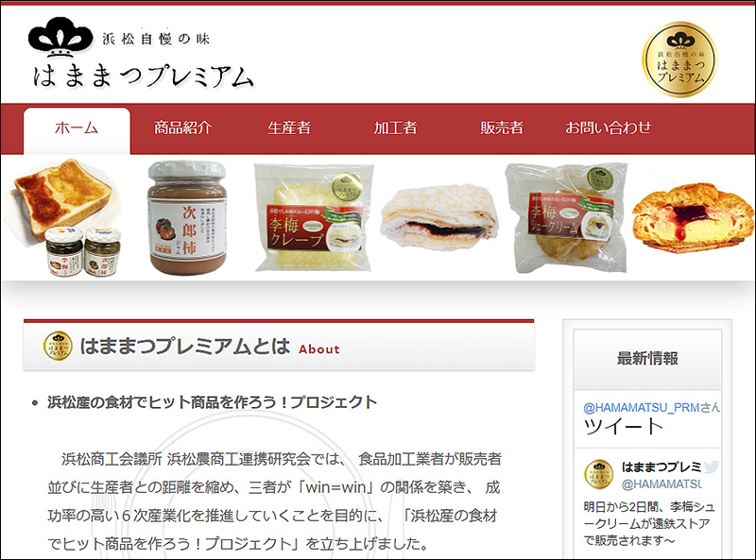Click the unwrapped crepe with jam photo

pyautogui.click(x=439, y=217)
